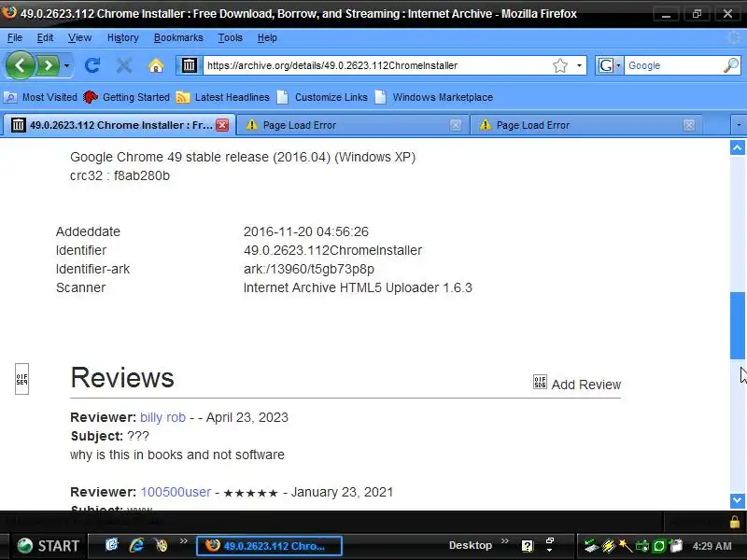The height and width of the screenshot is (560, 747).
Task: Open the Getting Started bookmark
Action: click(x=126, y=97)
